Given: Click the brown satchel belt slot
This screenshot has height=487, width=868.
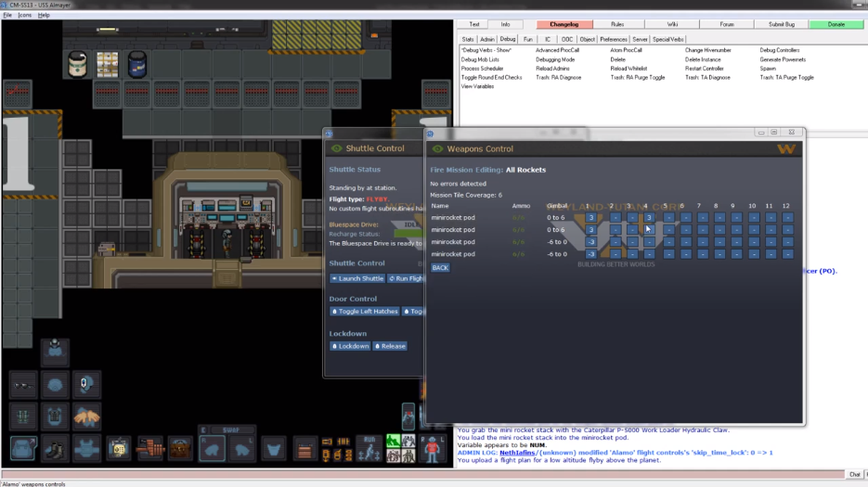Looking at the screenshot, I should [x=180, y=448].
